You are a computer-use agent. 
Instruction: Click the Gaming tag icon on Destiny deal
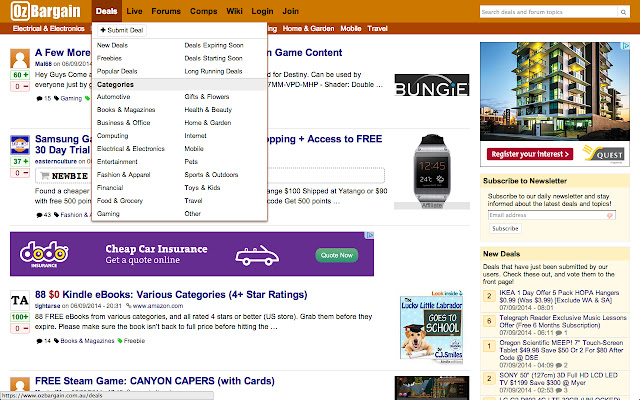pos(56,98)
